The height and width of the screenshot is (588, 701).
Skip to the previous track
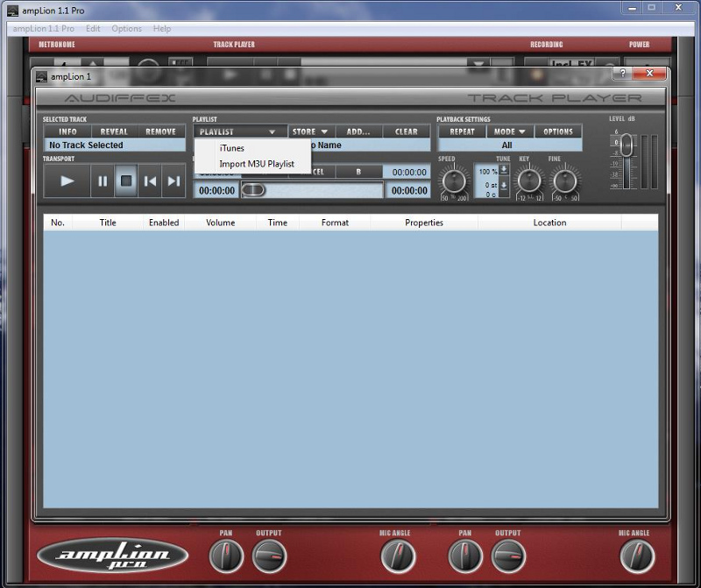click(150, 181)
